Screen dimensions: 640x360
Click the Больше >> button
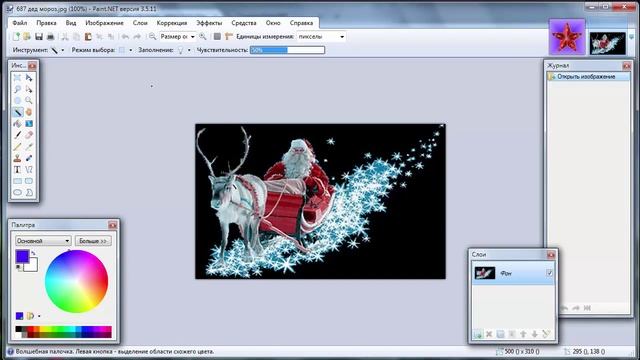pyautogui.click(x=93, y=241)
